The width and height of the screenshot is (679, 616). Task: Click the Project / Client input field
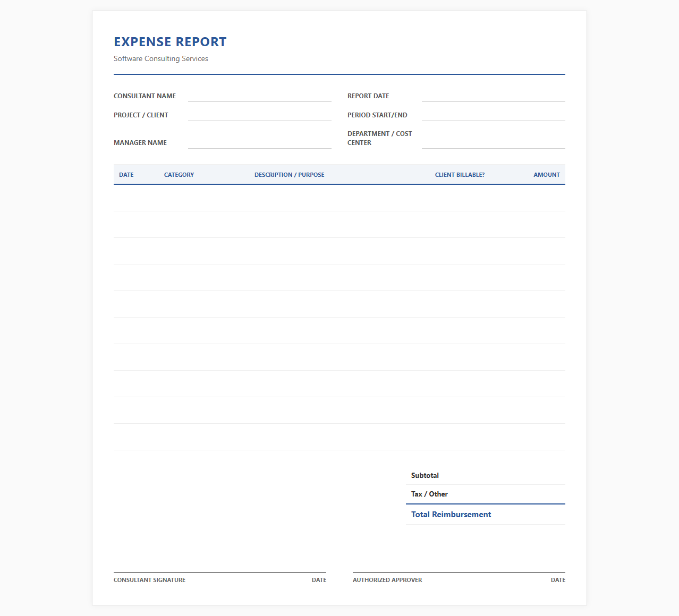(260, 115)
